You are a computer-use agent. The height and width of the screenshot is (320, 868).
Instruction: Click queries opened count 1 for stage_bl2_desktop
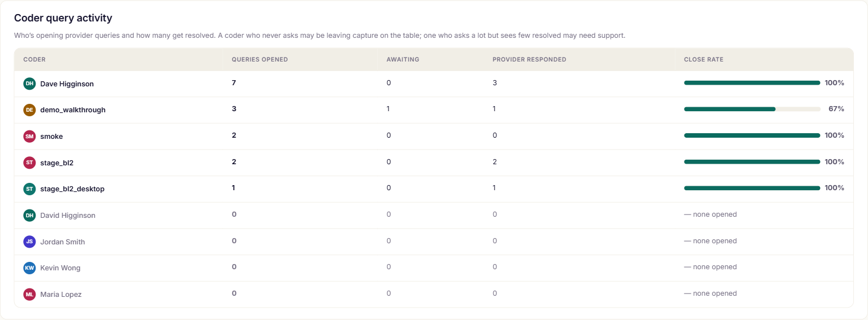[x=233, y=188]
